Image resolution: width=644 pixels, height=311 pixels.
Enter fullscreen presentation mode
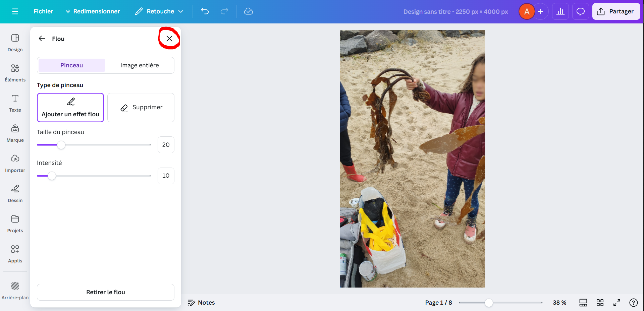pyautogui.click(x=616, y=303)
